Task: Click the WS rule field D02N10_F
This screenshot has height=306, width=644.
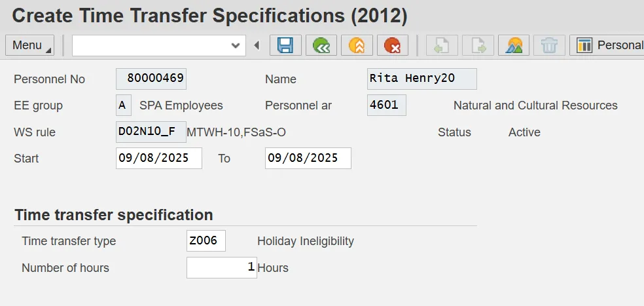Action: click(151, 132)
